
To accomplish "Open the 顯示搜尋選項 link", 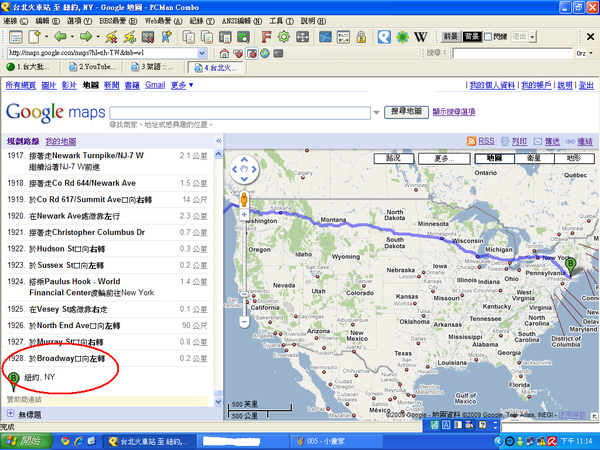I will tap(454, 112).
